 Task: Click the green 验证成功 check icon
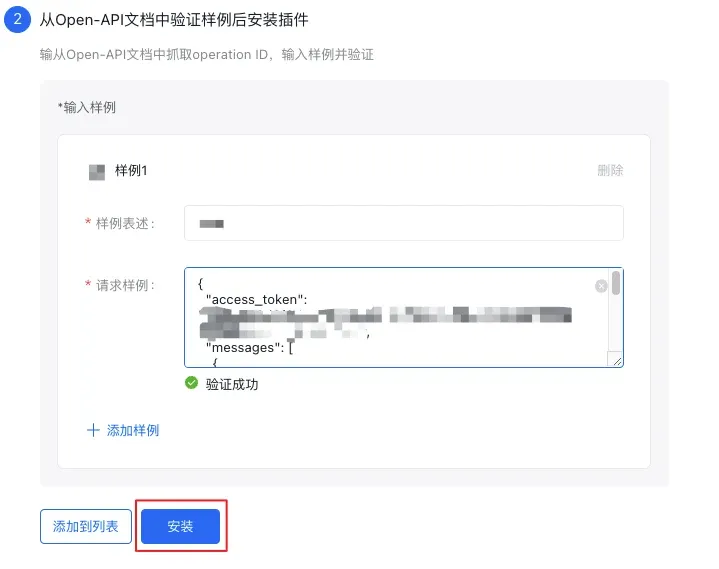point(192,383)
